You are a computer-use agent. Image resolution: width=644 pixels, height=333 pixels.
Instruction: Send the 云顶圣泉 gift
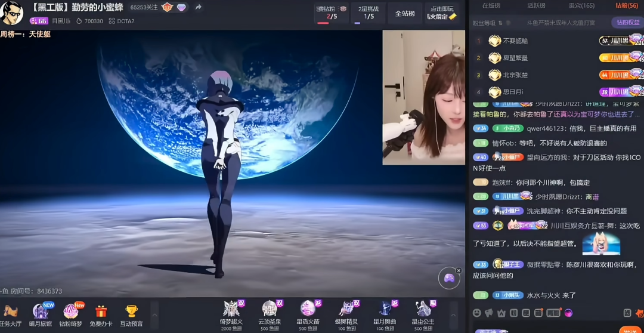(270, 316)
